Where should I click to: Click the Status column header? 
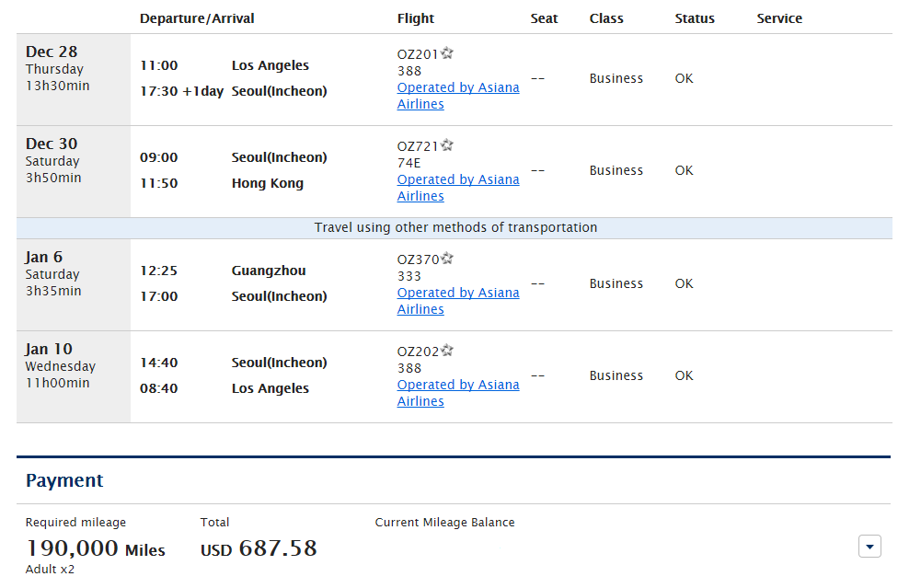click(x=695, y=18)
